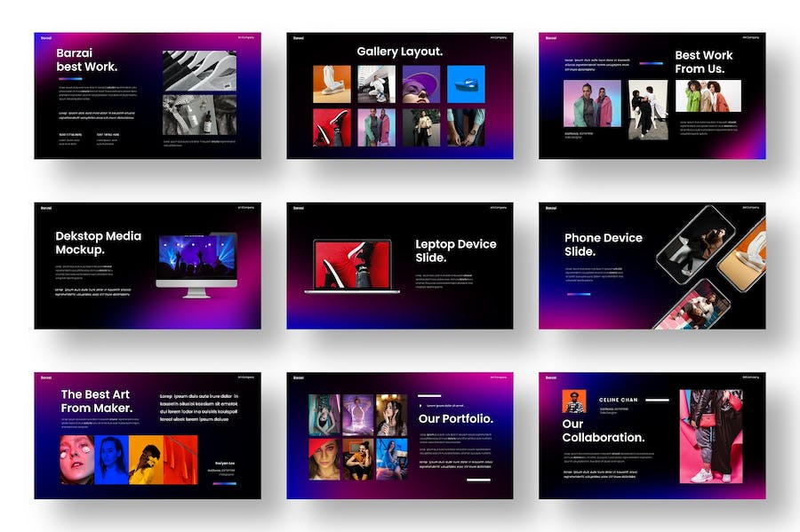Screen dimensions: 800x532
Task: Click the laptop mockup showing red sneakers
Action: 352,266
